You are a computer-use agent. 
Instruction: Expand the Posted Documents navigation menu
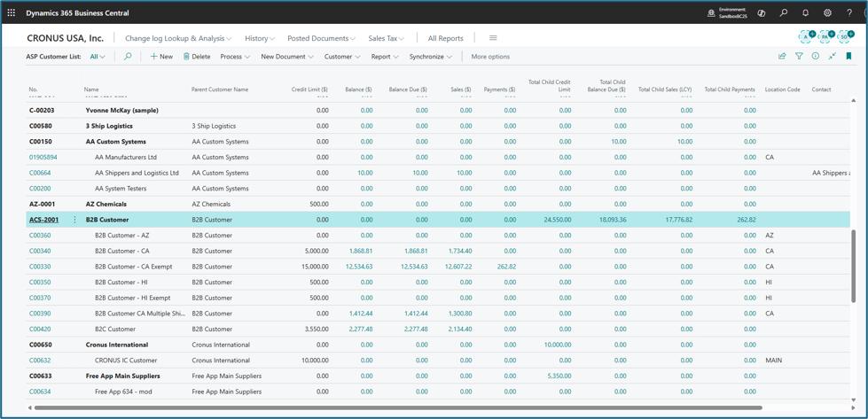321,39
